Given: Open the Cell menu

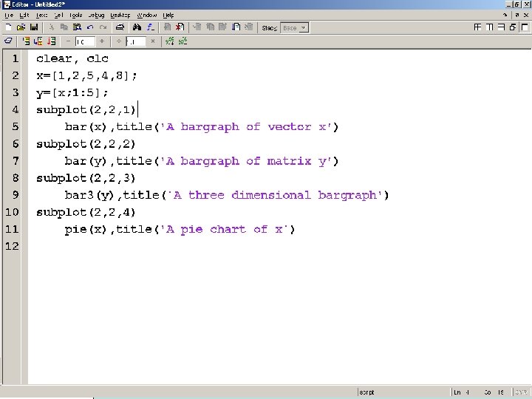Looking at the screenshot, I should (x=58, y=15).
